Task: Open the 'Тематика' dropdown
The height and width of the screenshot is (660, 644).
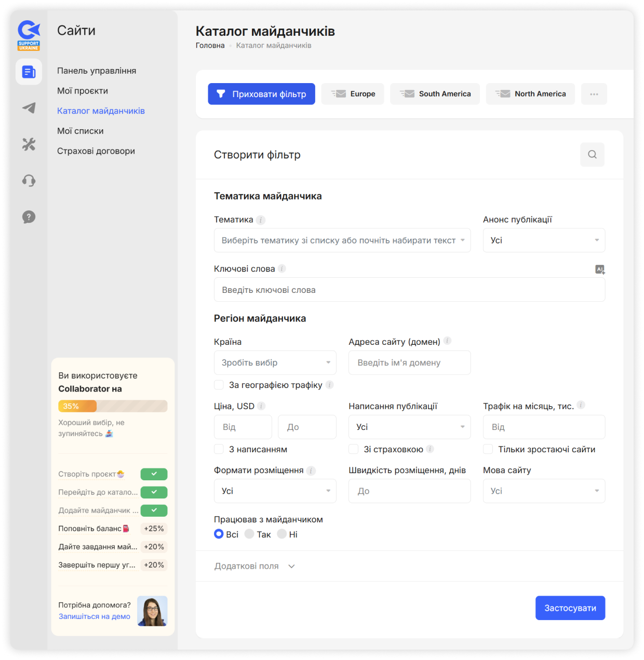Action: click(342, 240)
